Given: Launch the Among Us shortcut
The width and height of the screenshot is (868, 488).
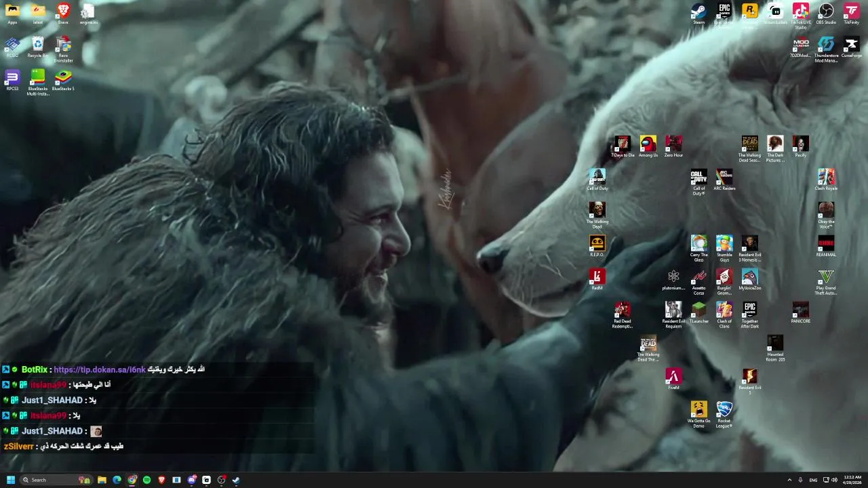Looking at the screenshot, I should point(648,146).
